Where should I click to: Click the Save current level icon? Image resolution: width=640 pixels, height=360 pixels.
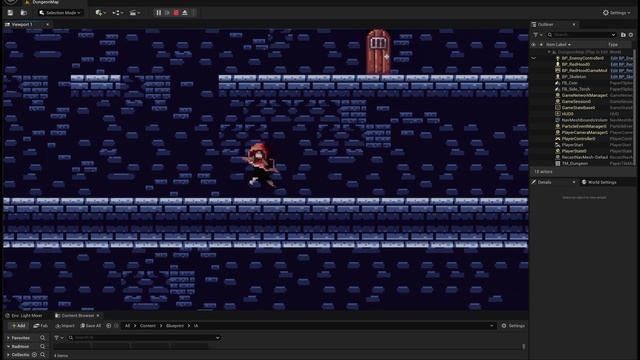pyautogui.click(x=10, y=13)
